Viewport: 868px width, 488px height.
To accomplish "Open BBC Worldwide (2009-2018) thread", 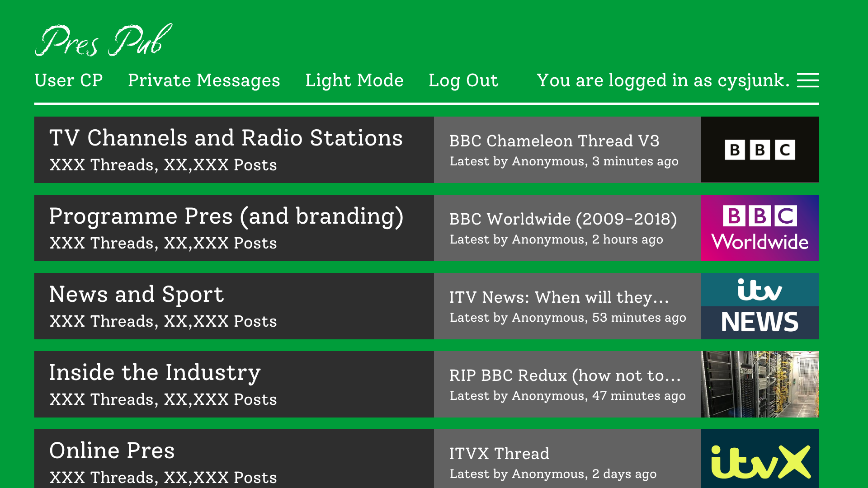I will point(563,219).
